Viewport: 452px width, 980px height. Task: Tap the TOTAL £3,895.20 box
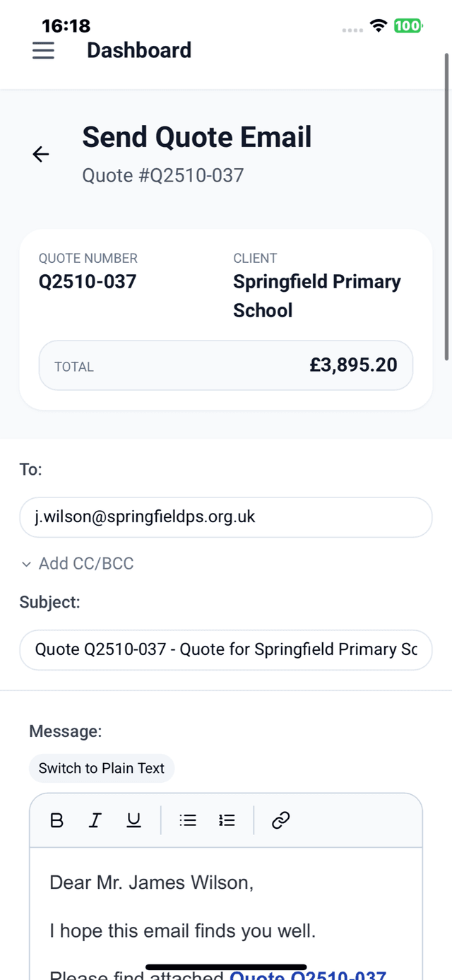(225, 365)
